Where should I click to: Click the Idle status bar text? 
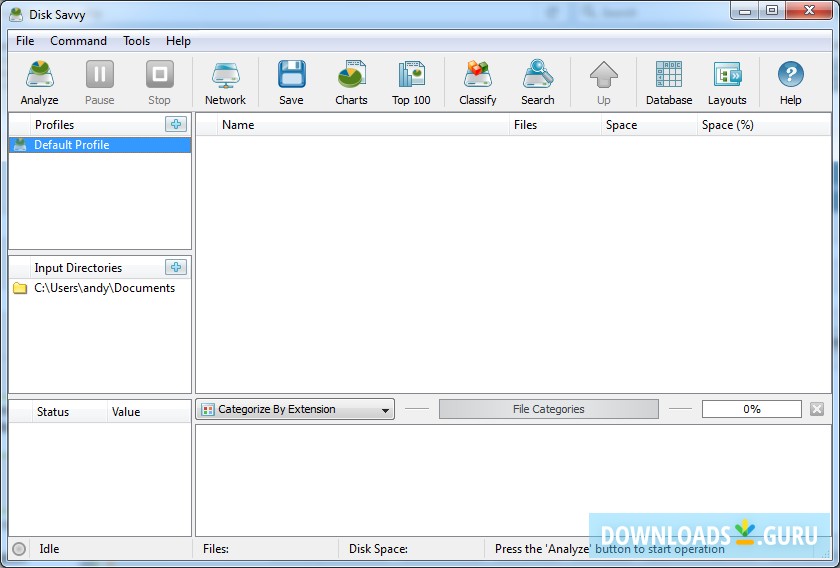49,549
